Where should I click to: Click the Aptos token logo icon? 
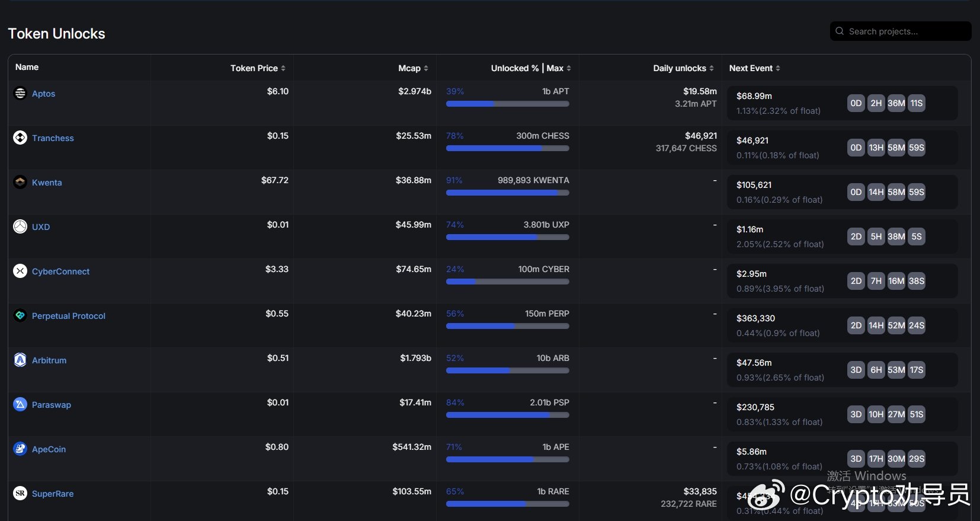20,93
